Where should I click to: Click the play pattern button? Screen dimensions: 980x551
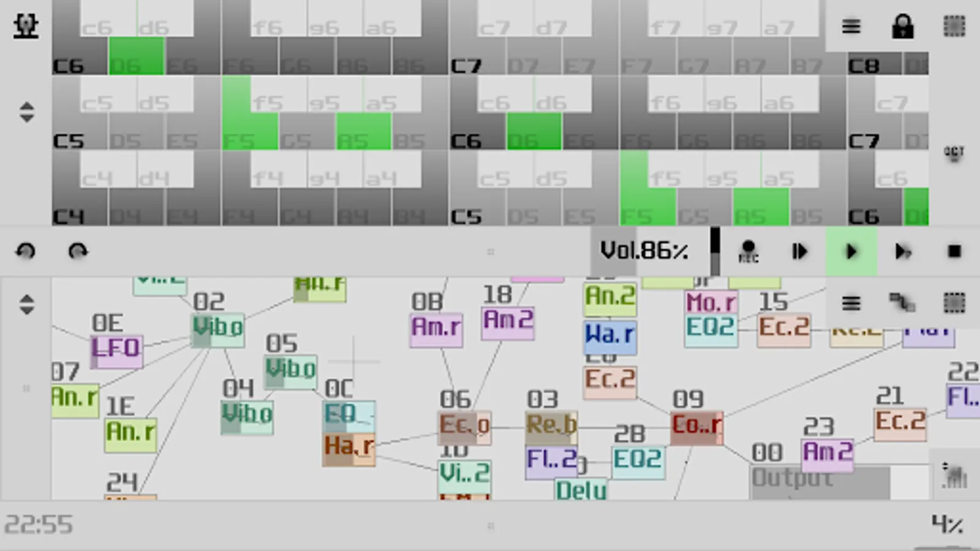coord(903,251)
